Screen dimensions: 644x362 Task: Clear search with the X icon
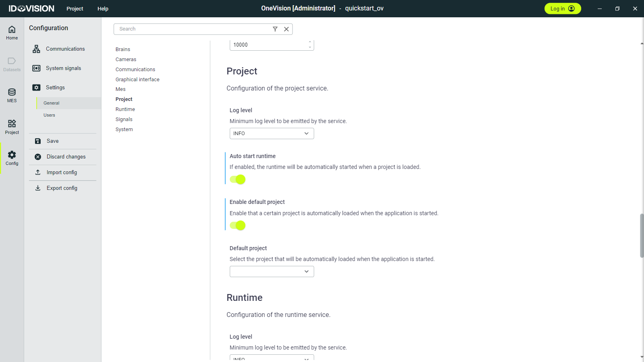click(x=286, y=29)
